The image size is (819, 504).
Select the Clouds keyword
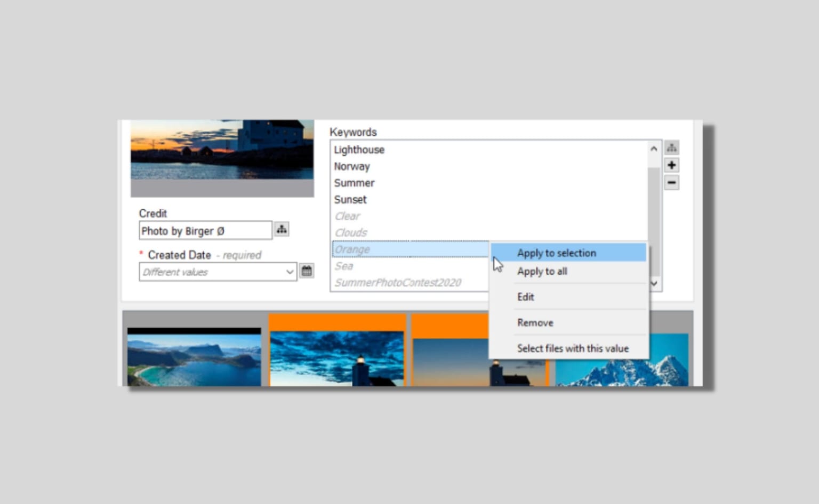tap(351, 233)
